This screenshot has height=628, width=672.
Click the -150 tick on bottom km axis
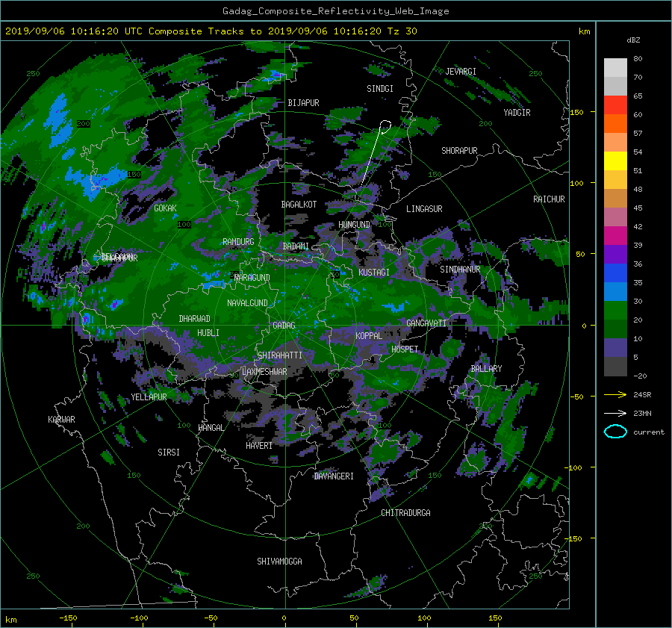[x=68, y=618]
